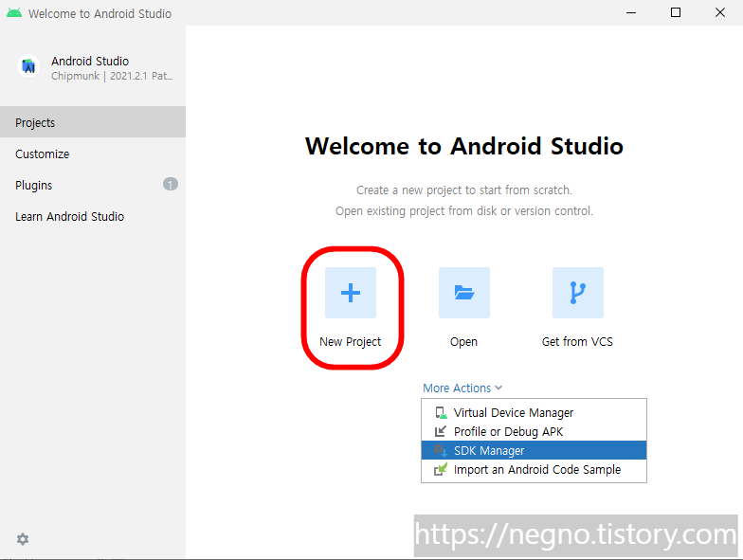The height and width of the screenshot is (560, 743).
Task: Click the Open folder icon
Action: [x=464, y=293]
